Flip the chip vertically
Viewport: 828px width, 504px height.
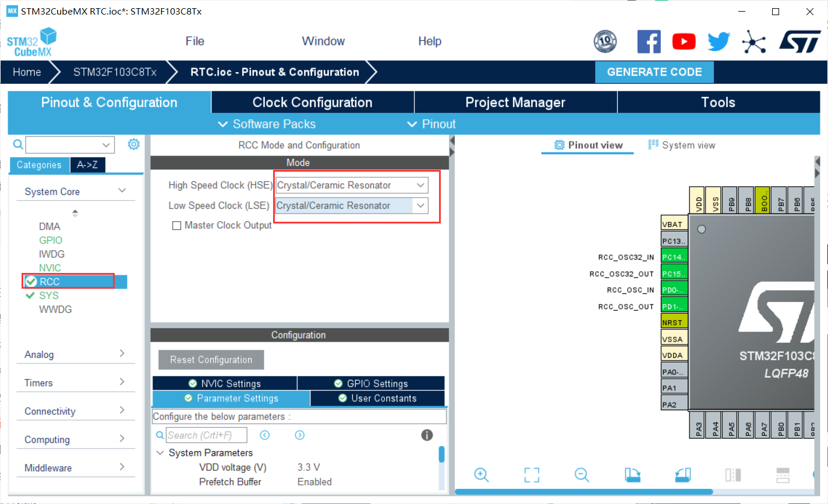pos(783,475)
